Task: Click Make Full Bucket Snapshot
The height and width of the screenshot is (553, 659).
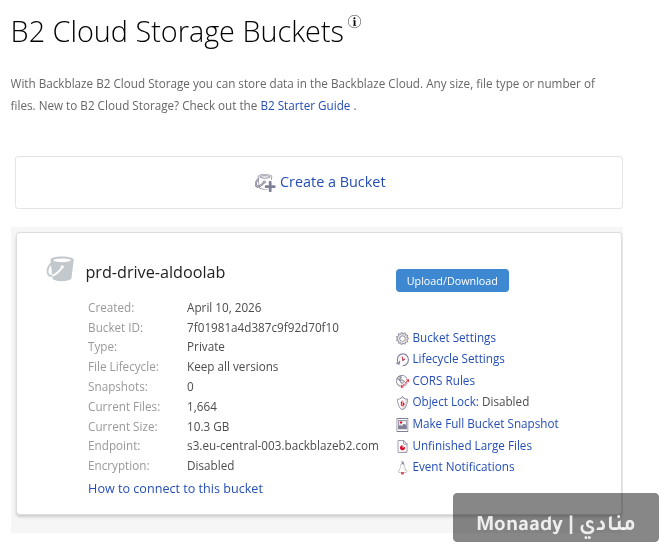Action: coord(485,424)
